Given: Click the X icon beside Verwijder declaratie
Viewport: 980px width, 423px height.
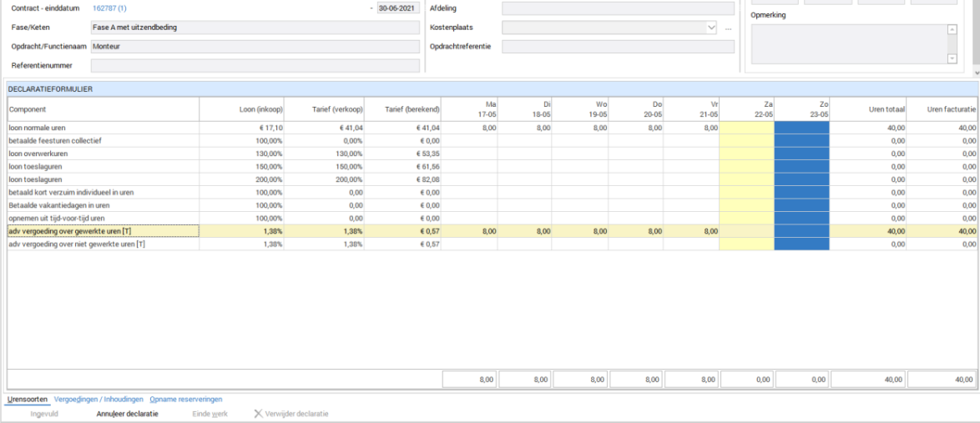Looking at the screenshot, I should pyautogui.click(x=258, y=414).
